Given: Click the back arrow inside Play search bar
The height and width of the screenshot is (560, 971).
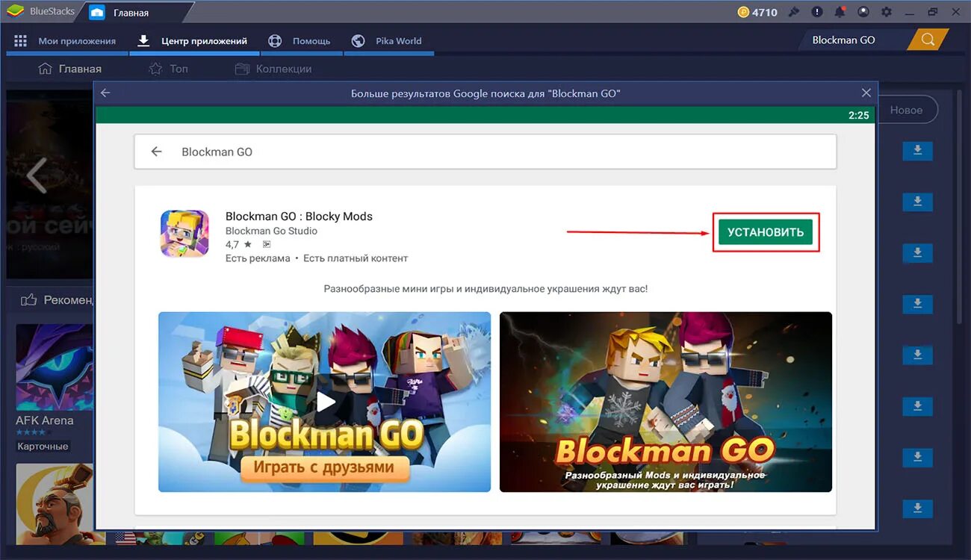Looking at the screenshot, I should 156,152.
